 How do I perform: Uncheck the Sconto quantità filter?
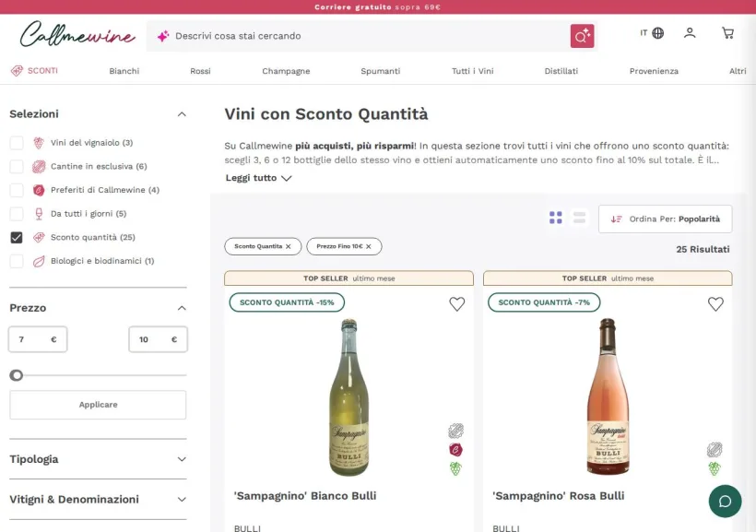point(17,237)
